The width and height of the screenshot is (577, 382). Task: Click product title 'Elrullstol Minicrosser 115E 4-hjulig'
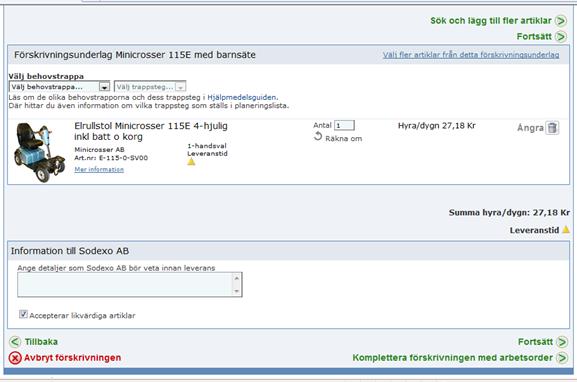(x=151, y=126)
